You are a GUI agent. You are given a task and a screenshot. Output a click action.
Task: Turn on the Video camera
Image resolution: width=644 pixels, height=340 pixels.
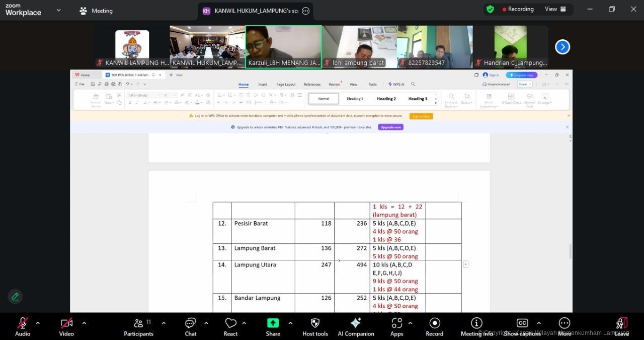pos(66,326)
